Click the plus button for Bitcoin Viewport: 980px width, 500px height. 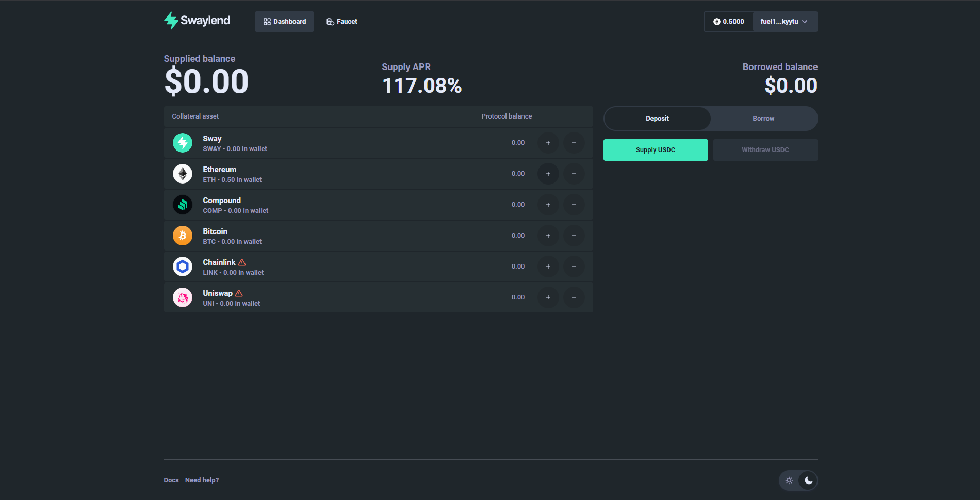pos(548,236)
